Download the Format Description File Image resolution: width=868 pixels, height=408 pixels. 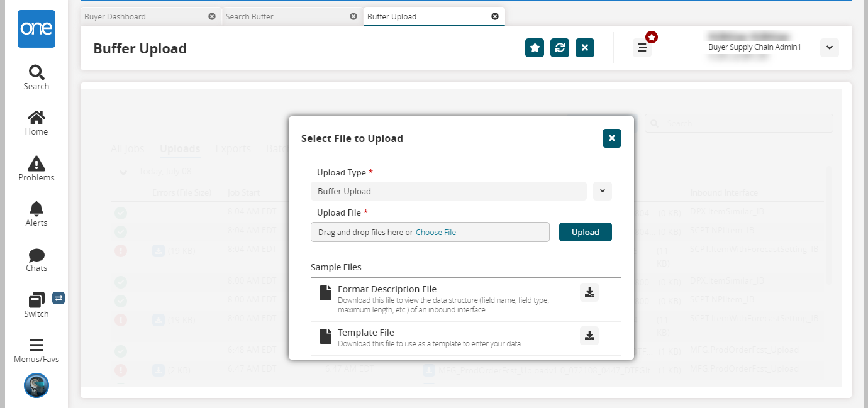pyautogui.click(x=589, y=292)
